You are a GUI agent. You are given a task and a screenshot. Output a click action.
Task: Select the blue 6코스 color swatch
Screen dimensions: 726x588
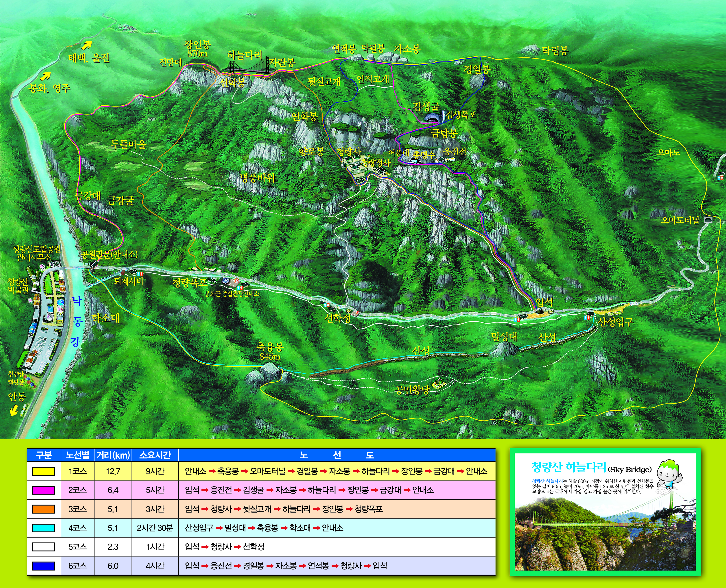coord(43,566)
